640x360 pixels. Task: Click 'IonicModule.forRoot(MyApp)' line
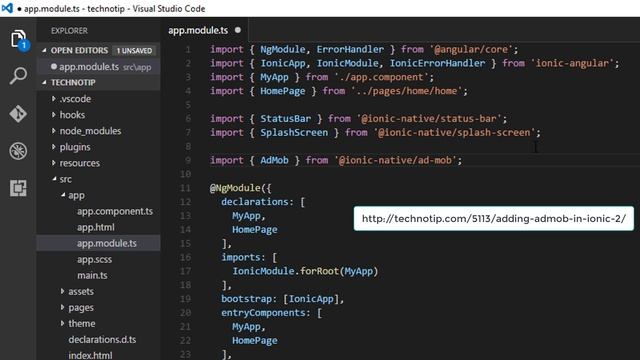[x=305, y=271]
